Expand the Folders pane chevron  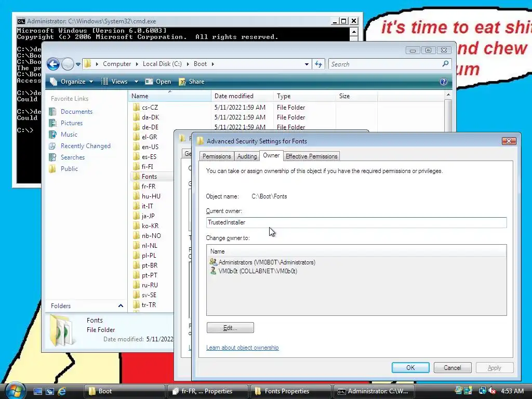(121, 305)
